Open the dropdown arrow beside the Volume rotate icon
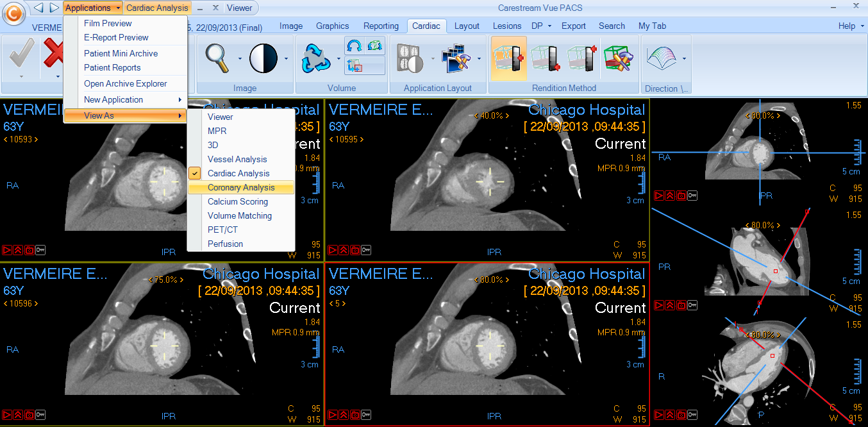868x427 pixels. click(338, 58)
